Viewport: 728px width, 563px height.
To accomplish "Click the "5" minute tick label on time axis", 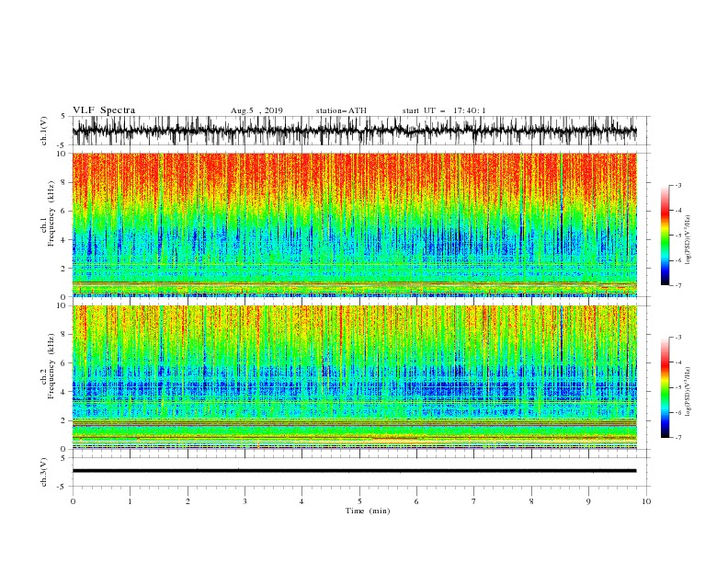I will point(359,501).
